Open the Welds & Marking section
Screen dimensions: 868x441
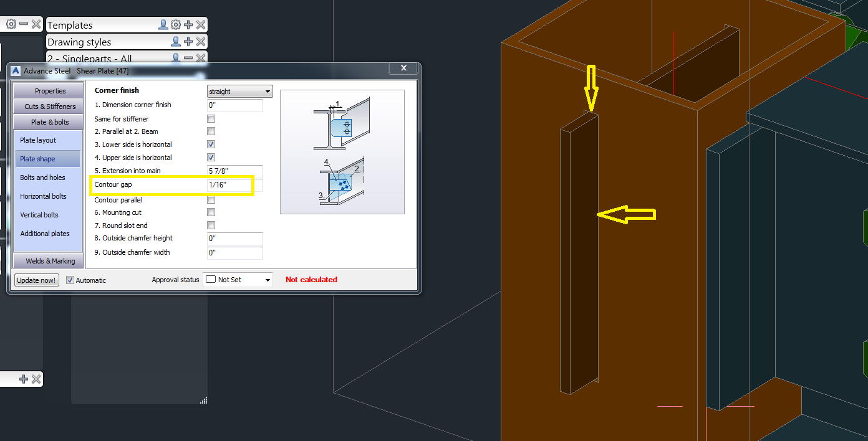(47, 260)
